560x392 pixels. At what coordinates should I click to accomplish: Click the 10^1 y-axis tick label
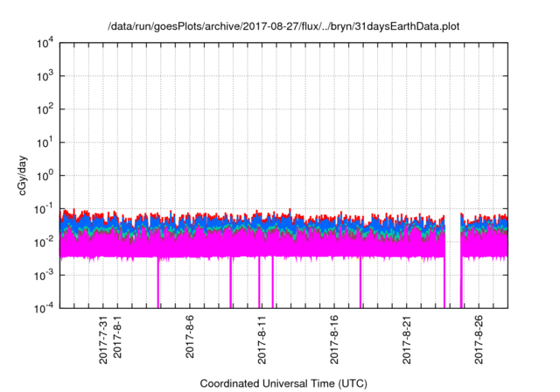[45, 142]
